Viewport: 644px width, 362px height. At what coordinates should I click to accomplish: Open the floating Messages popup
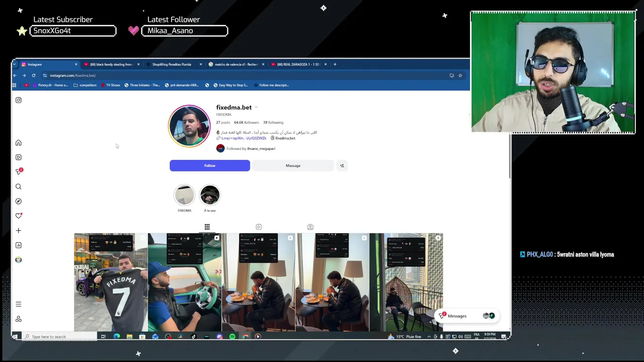(466, 316)
